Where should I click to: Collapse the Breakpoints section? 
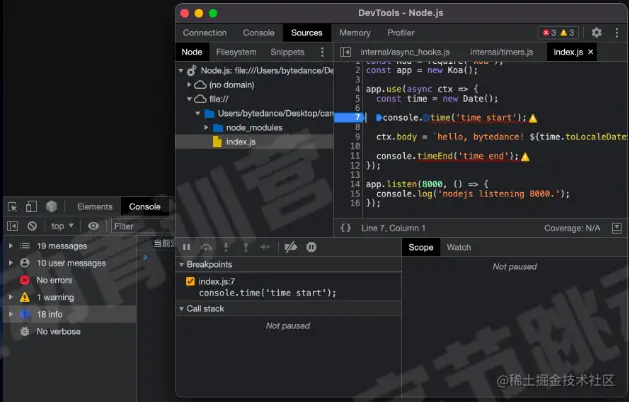(x=181, y=264)
